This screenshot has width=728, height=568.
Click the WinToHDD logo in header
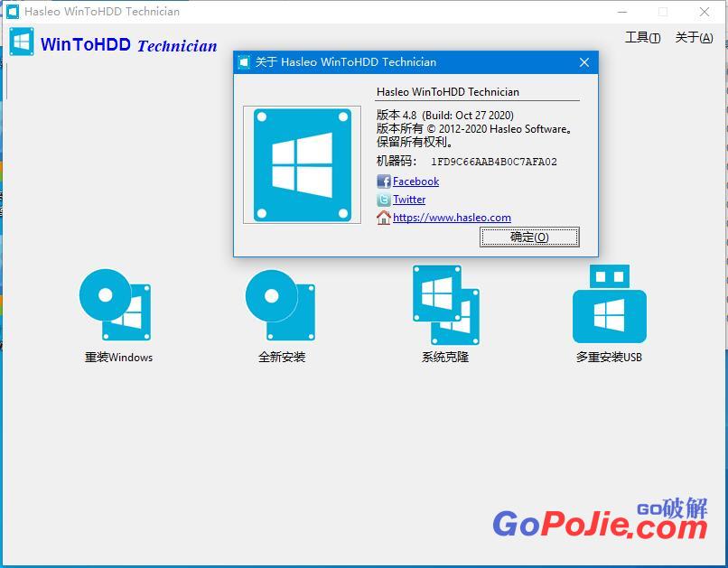pos(22,42)
